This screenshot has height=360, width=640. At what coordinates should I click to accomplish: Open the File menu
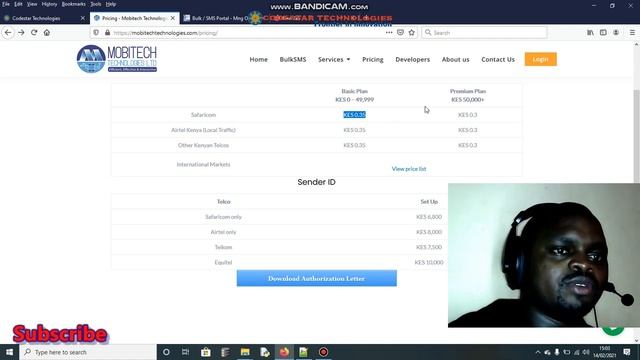(6, 4)
